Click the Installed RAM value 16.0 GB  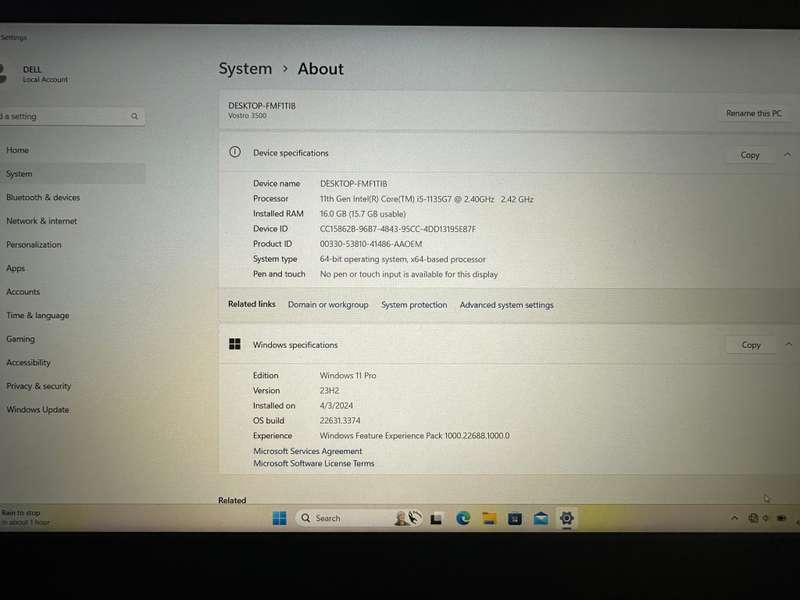coord(363,214)
